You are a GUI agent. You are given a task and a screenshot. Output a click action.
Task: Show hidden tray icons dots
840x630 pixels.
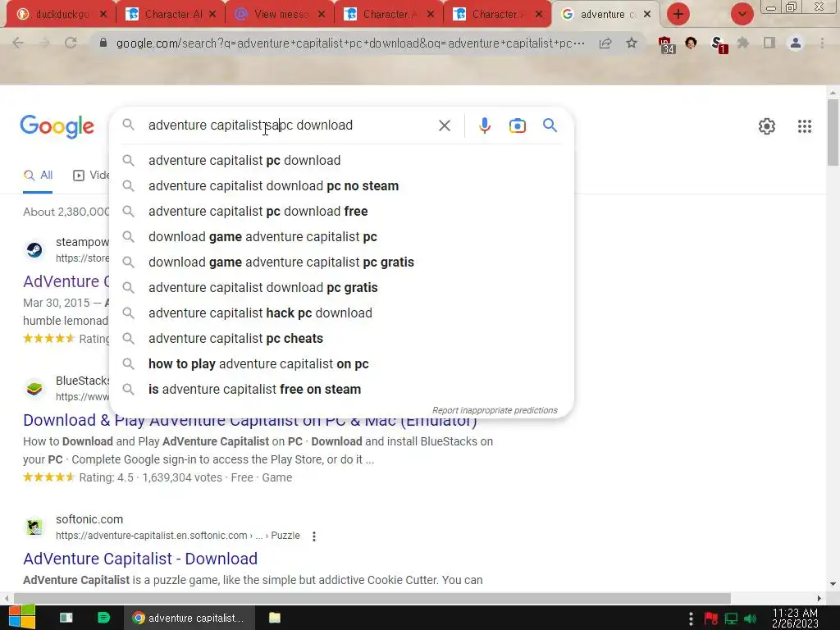click(691, 619)
